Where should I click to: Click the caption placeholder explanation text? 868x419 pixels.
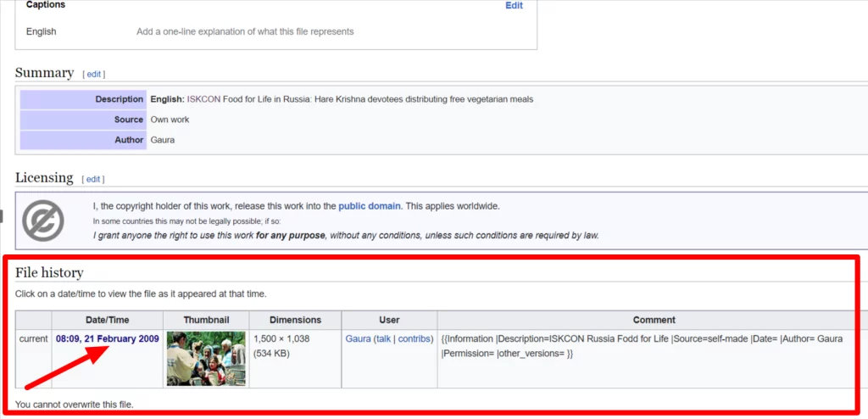245,32
